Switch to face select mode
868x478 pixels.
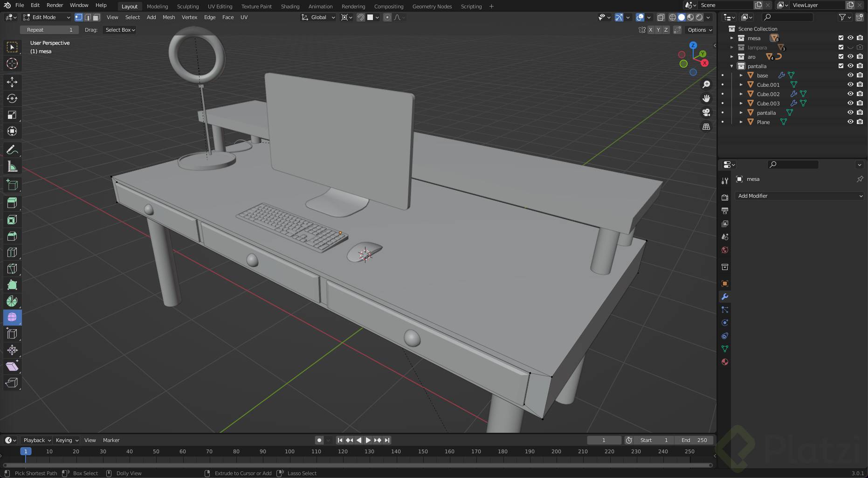click(x=96, y=17)
